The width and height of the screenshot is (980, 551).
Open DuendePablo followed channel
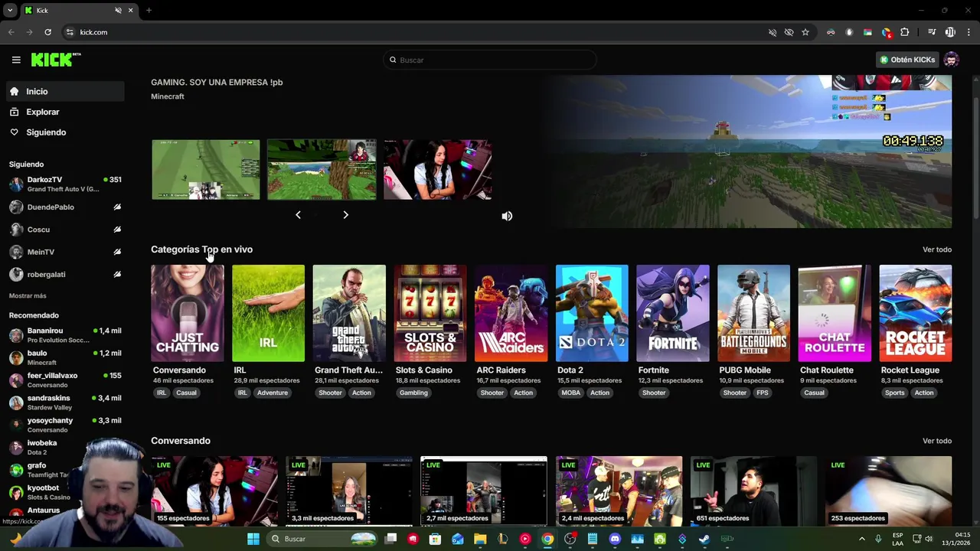point(65,207)
